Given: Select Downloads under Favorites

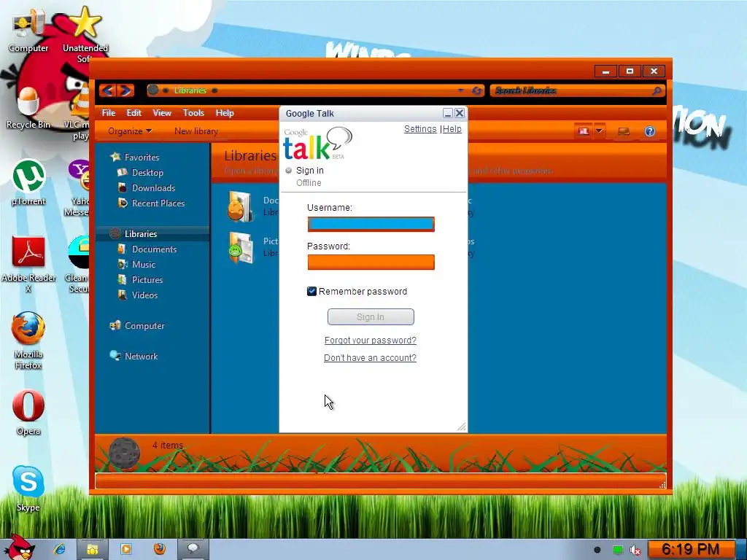Looking at the screenshot, I should tap(153, 187).
